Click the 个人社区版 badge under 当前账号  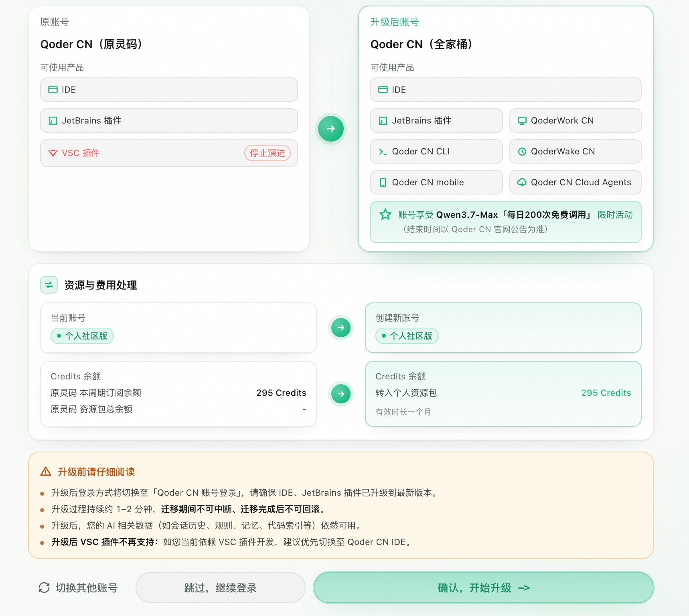82,336
